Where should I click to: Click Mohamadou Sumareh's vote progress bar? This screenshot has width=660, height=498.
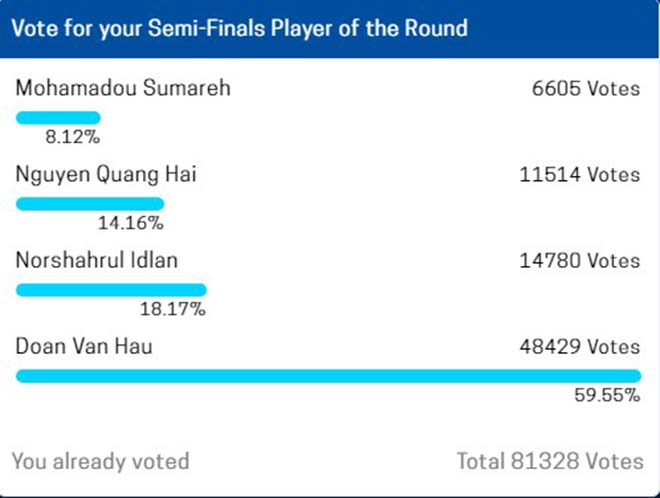pyautogui.click(x=58, y=117)
